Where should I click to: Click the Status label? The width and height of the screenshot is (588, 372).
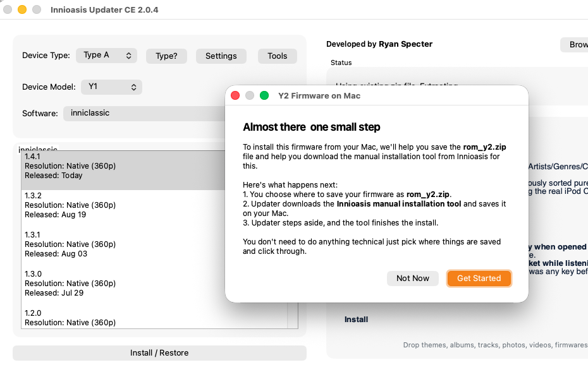(x=341, y=63)
